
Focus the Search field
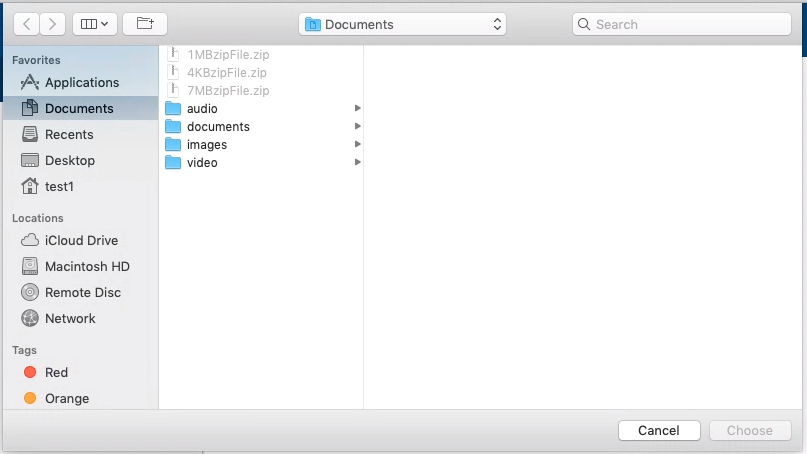[681, 24]
